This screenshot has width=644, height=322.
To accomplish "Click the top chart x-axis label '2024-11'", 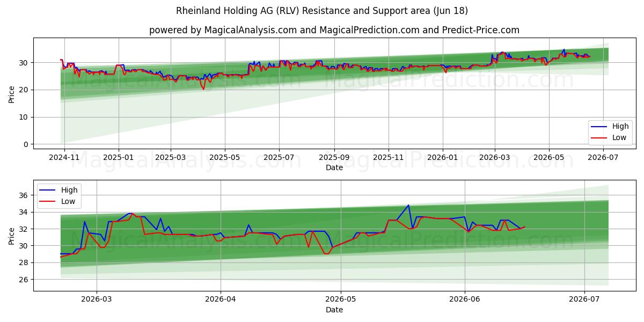I will (x=64, y=158).
